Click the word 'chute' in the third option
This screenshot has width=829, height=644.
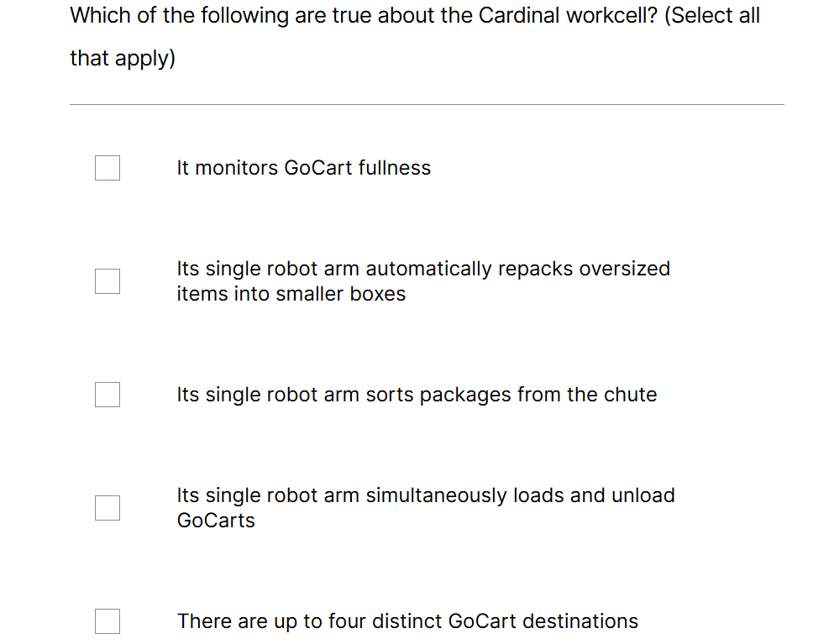(631, 395)
